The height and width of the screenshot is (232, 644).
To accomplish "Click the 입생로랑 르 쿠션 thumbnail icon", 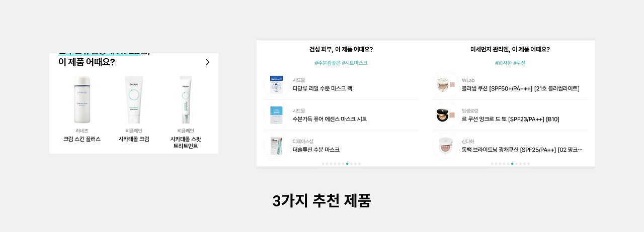I will (x=445, y=115).
